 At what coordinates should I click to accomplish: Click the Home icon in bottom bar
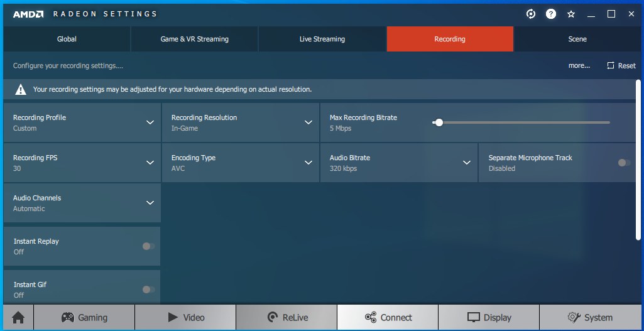point(18,318)
